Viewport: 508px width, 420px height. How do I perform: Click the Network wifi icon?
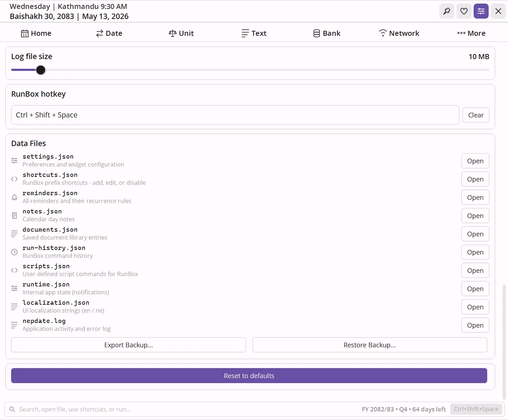(x=383, y=33)
